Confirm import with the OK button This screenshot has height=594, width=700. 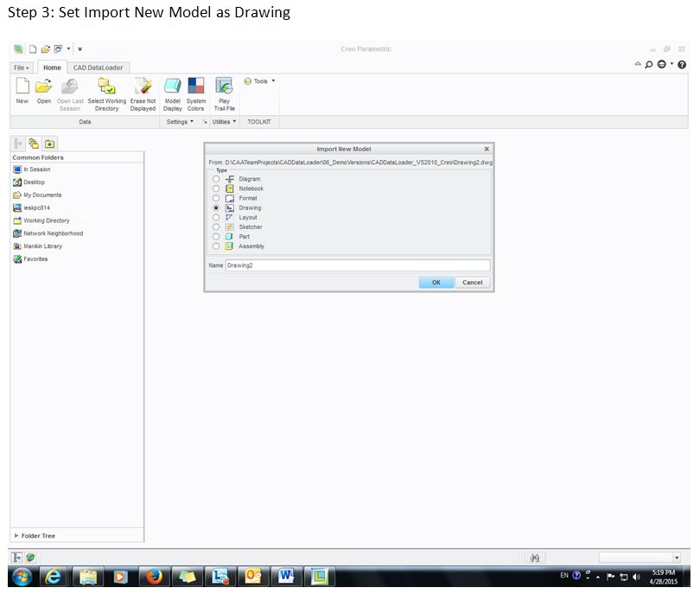click(x=436, y=282)
